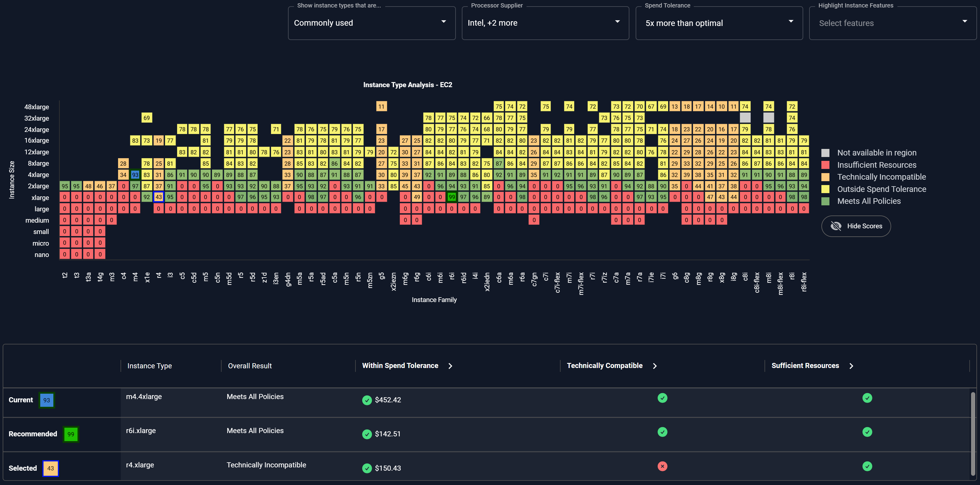This screenshot has width=980, height=485.
Task: Expand the Technically Compatible column chevron
Action: click(x=655, y=366)
